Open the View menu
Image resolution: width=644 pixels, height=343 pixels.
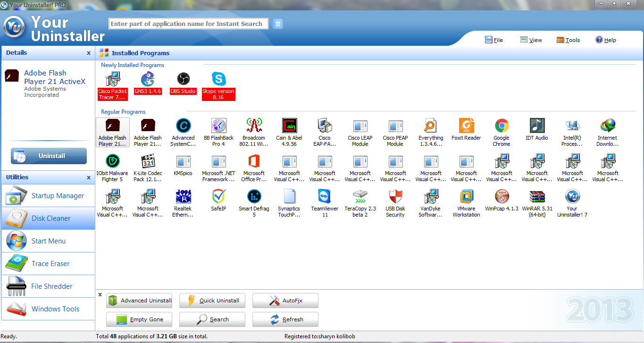tap(531, 40)
